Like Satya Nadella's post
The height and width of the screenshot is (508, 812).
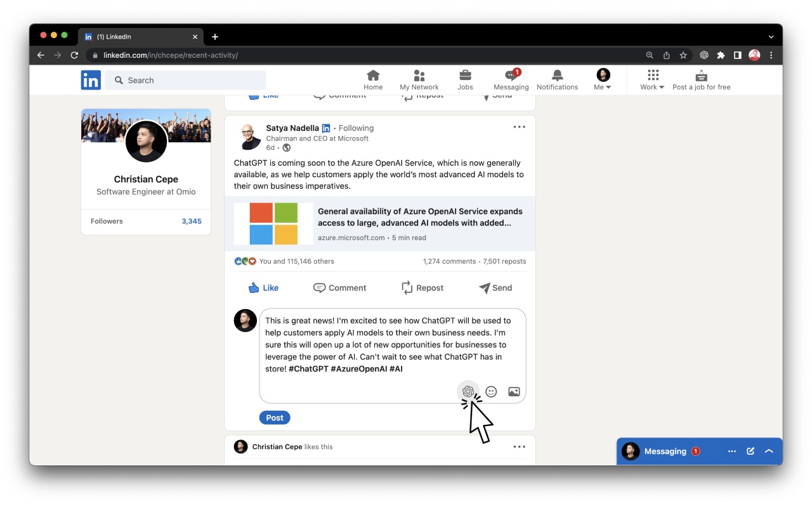(263, 288)
